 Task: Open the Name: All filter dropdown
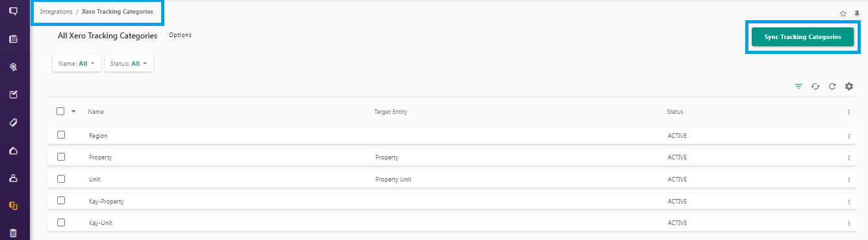(x=77, y=64)
